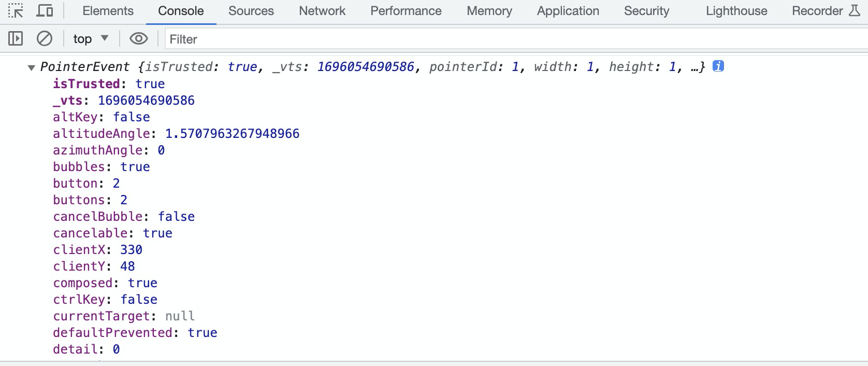Switch to the Elements tab
Screen dimensions: 868x366
(x=108, y=11)
